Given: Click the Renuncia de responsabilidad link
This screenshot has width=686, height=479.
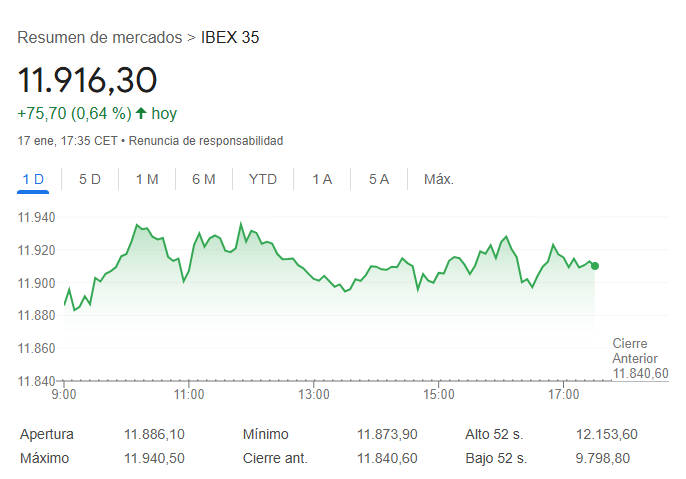Looking at the screenshot, I should point(206,141).
